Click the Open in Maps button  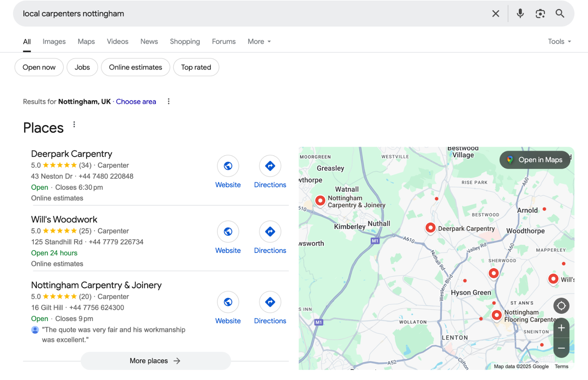535,160
